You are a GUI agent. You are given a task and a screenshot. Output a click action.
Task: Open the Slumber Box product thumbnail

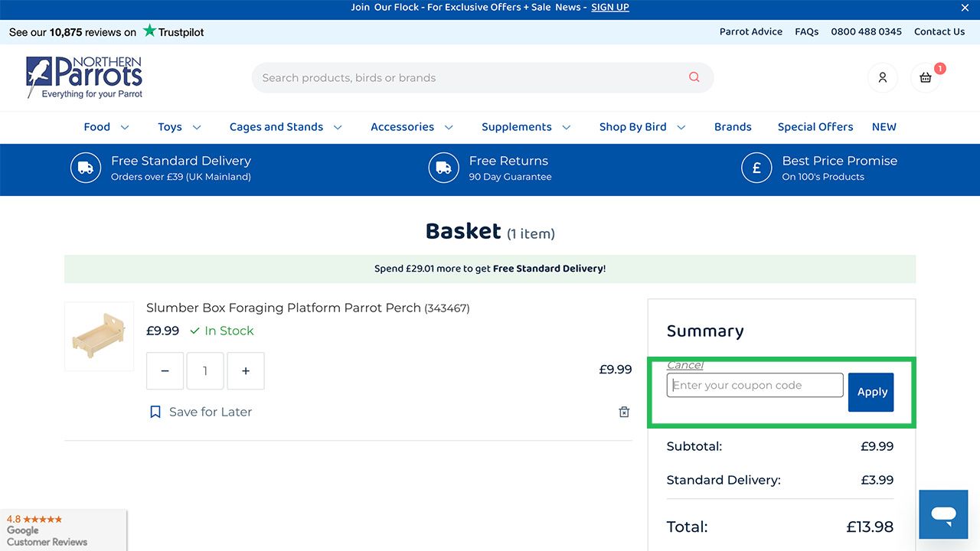(100, 337)
